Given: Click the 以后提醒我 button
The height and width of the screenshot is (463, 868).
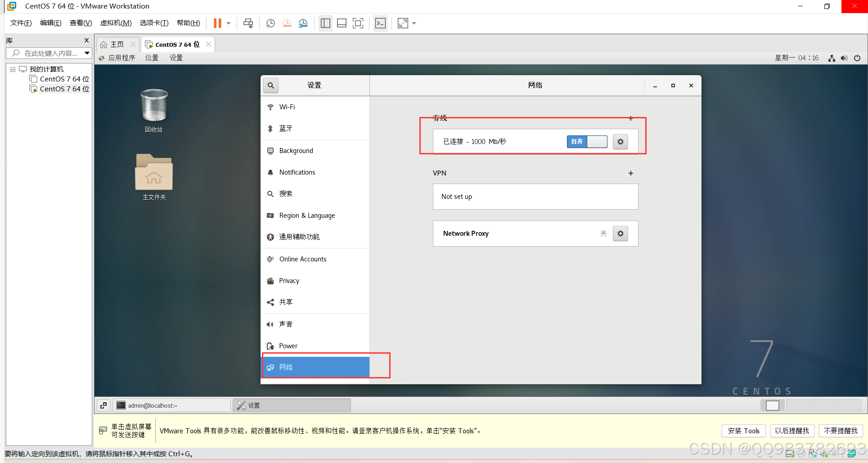Looking at the screenshot, I should 792,431.
